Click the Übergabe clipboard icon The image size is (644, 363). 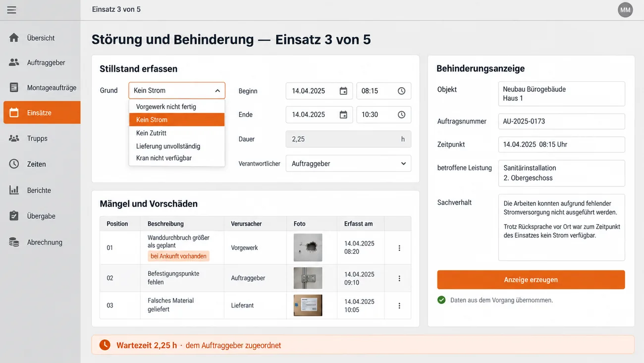coord(14,216)
